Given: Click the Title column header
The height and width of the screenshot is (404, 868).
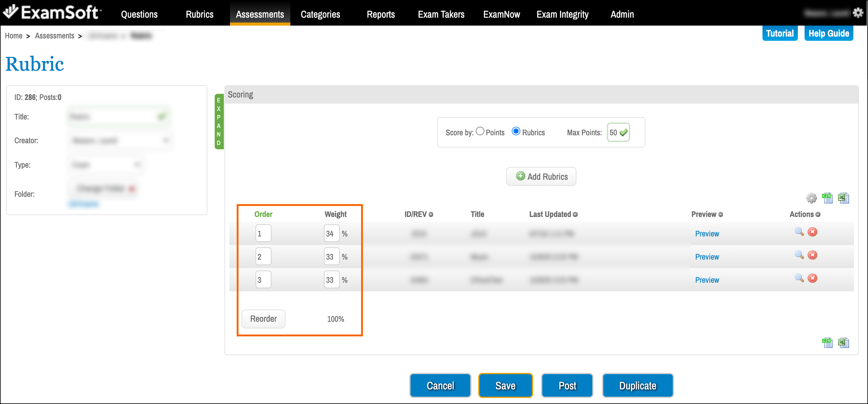Looking at the screenshot, I should tap(477, 214).
